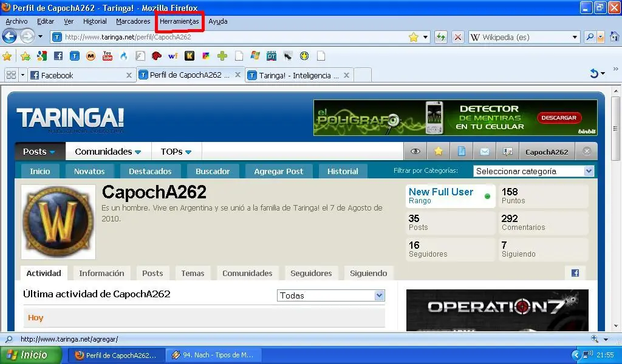Click the forward navigation arrow
Image resolution: width=622 pixels, height=364 pixels.
coord(27,37)
